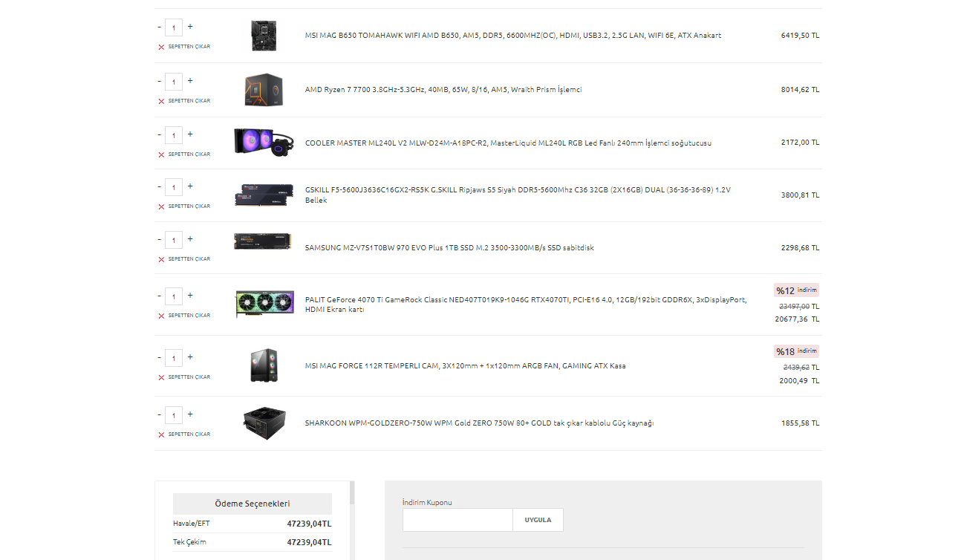Screen dimensions: 964x560
Task: Increase quantity of SHARKOON power supply
Action: (190, 414)
